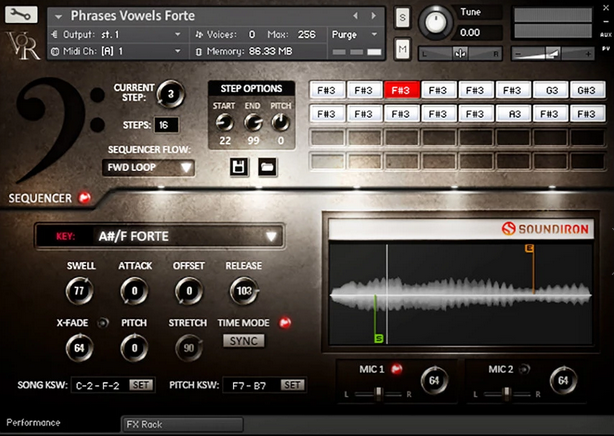This screenshot has width=614, height=436.
Task: Select the G#3 sequencer step
Action: pyautogui.click(x=587, y=90)
